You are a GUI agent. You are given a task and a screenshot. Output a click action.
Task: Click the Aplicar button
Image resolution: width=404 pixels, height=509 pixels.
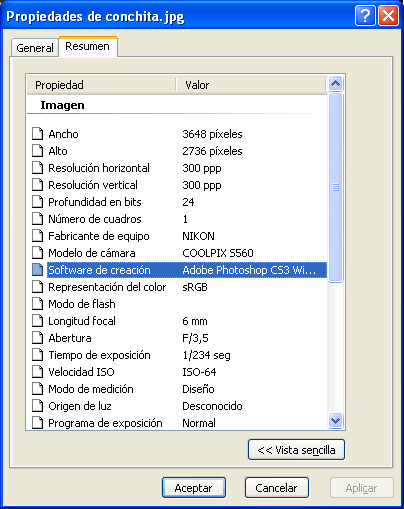pos(362,488)
